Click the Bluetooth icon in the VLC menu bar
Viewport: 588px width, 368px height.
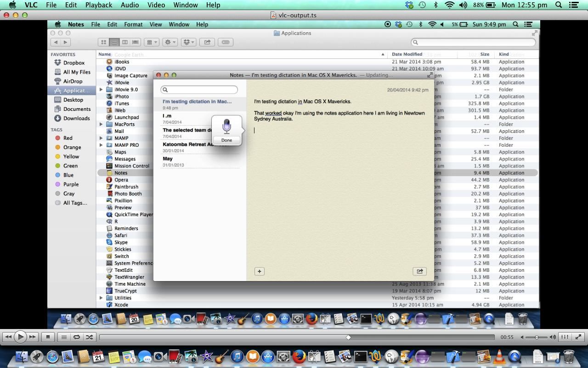[x=435, y=5]
